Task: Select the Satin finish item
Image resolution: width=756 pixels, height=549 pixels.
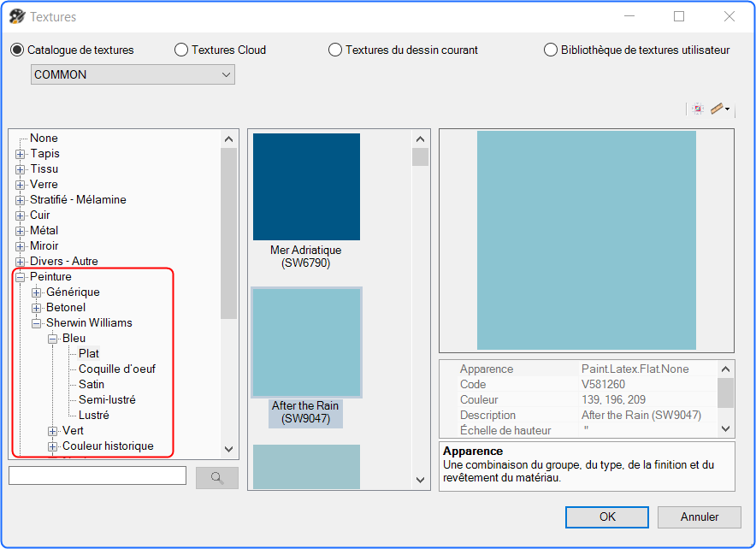Action: tap(92, 385)
